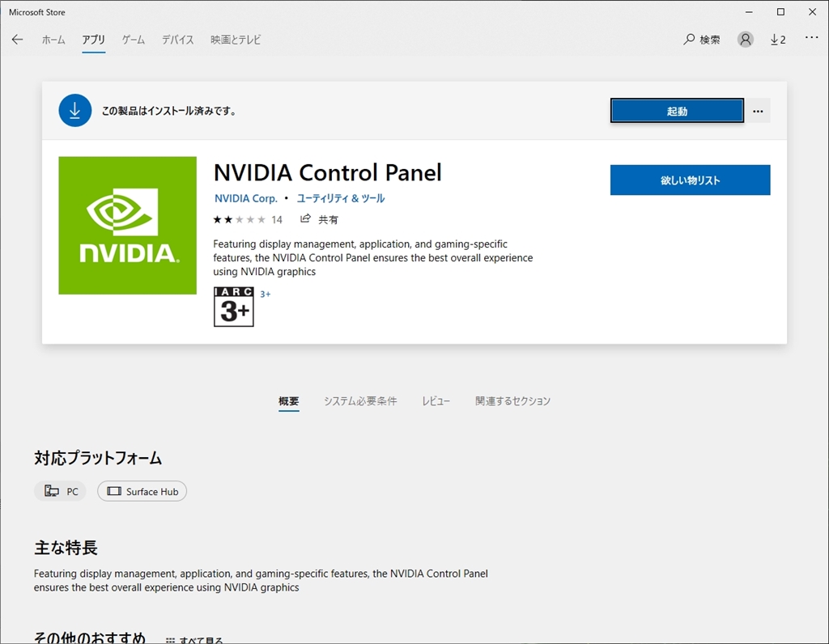Viewport: 829px width, 644px height.
Task: Select the システム必要条件 section tab
Action: (360, 401)
